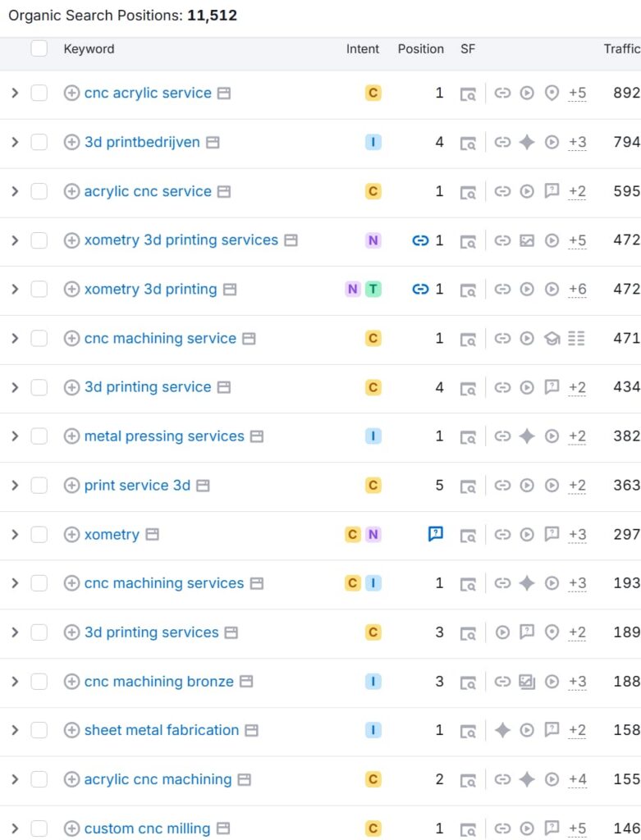Click the +6 more features in xometry 3d printing row

click(577, 290)
